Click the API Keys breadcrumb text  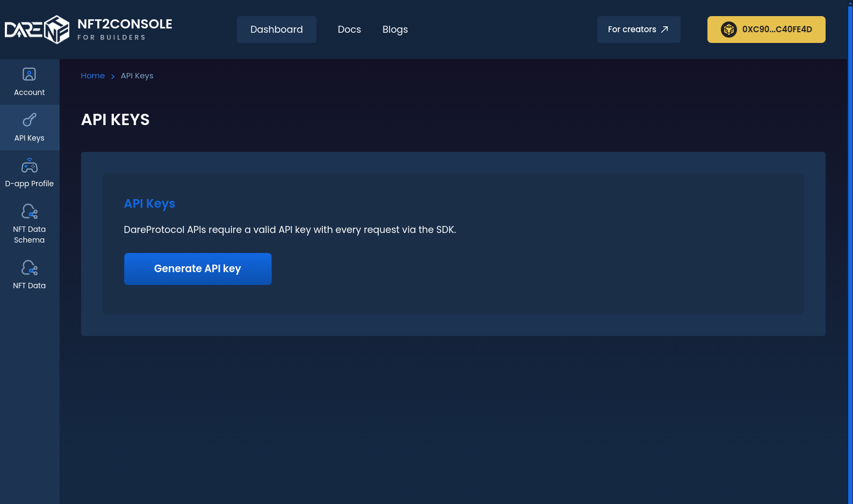pos(137,76)
